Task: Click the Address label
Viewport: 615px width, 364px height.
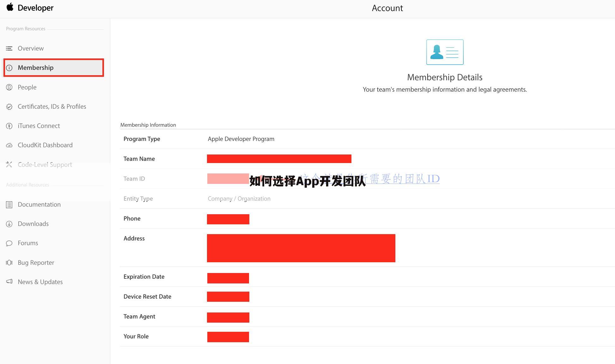Action: (134, 238)
